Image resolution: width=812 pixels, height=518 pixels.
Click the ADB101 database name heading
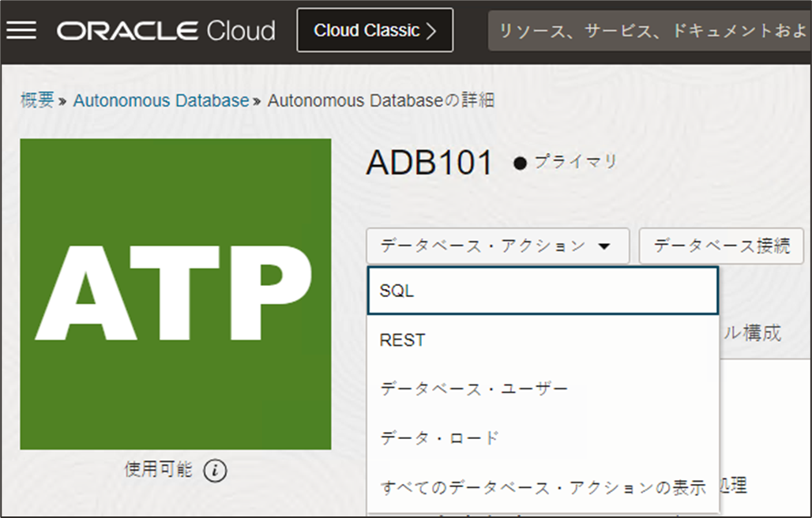tap(430, 163)
